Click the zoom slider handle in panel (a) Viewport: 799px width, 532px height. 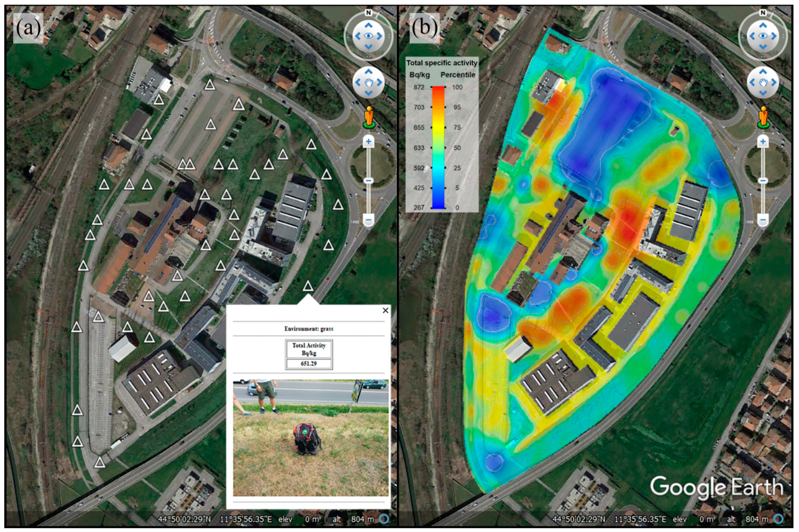(369, 181)
